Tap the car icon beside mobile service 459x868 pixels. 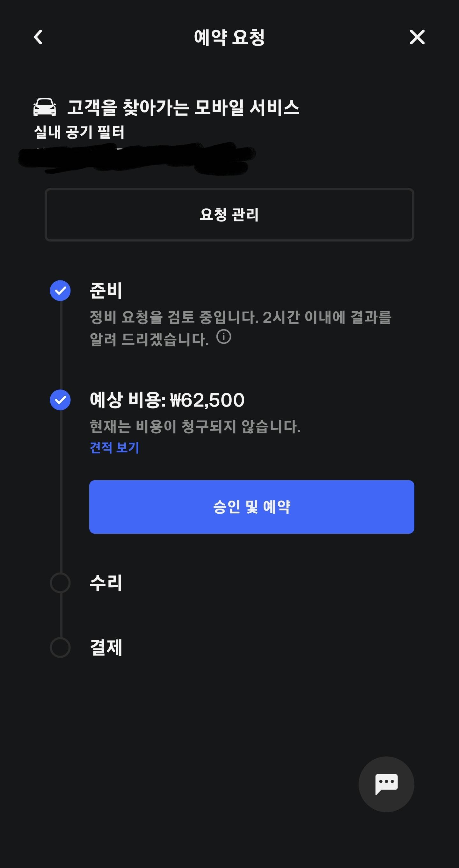pos(45,107)
